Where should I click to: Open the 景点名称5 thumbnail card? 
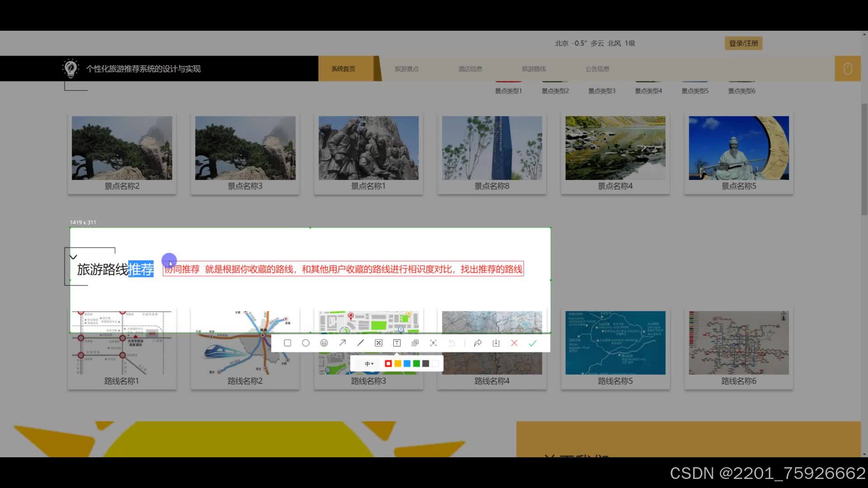pos(738,154)
